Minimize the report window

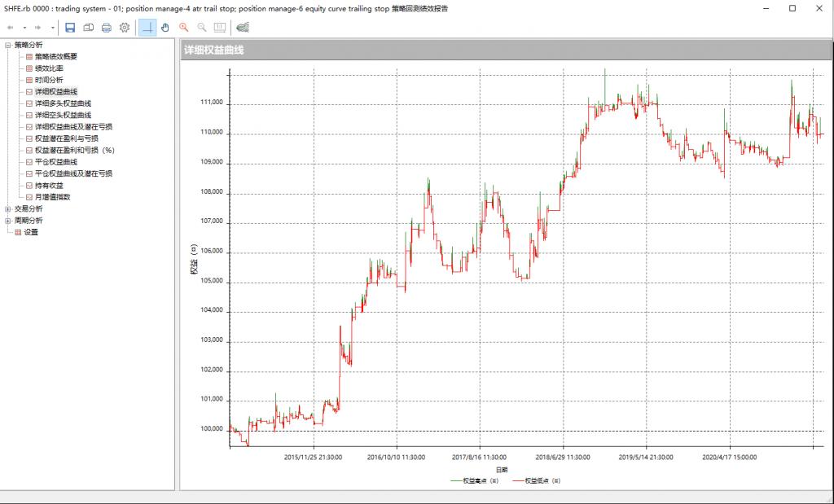[x=766, y=8]
